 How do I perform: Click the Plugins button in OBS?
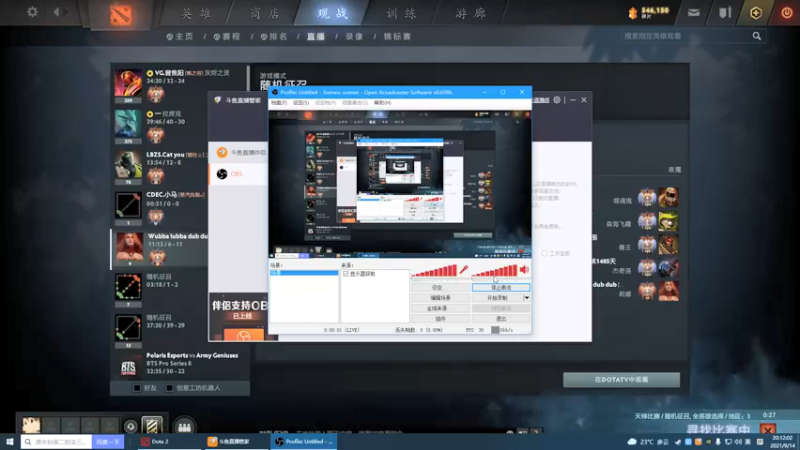coord(440,318)
